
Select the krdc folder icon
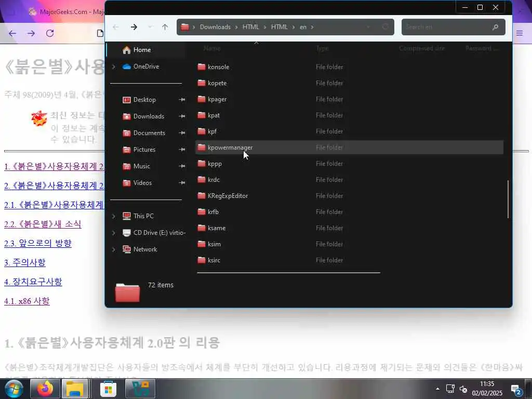(x=202, y=179)
